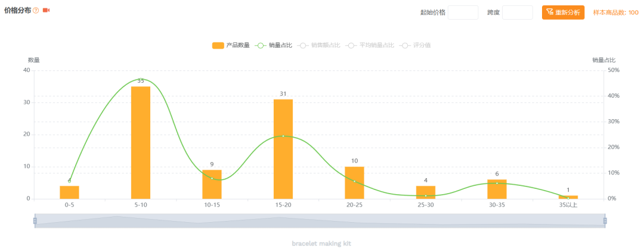Enable the 销售额占比 legend series
The height and width of the screenshot is (249, 644).
point(318,45)
